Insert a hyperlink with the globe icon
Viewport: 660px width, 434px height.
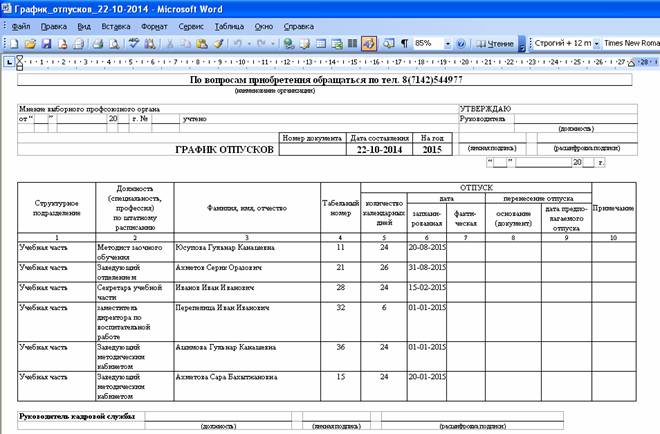(288, 43)
